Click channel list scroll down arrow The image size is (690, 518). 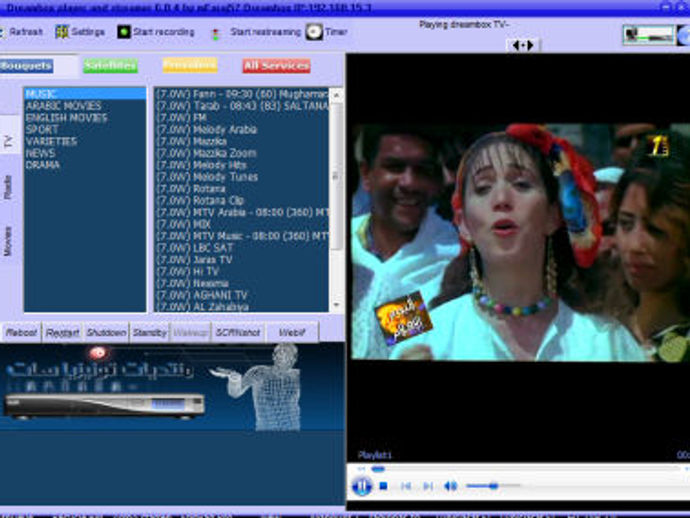pyautogui.click(x=336, y=305)
